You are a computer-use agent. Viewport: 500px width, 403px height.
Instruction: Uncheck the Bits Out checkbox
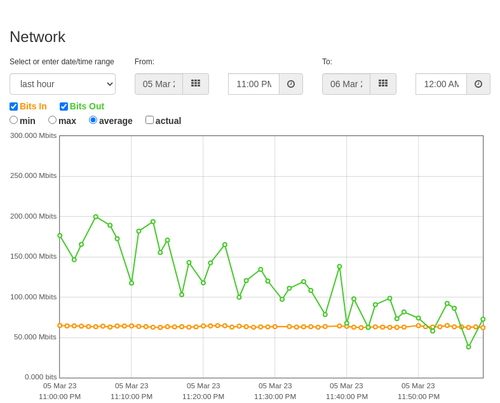click(x=64, y=106)
